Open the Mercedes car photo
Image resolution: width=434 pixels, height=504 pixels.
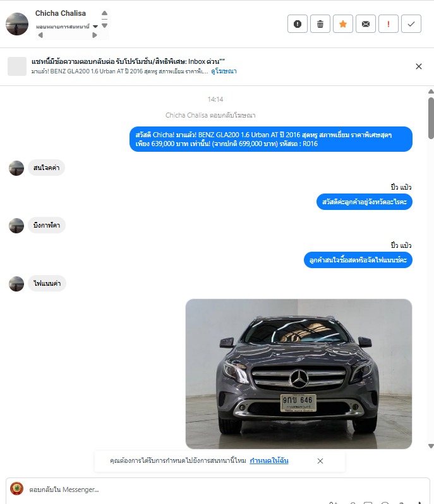point(299,374)
